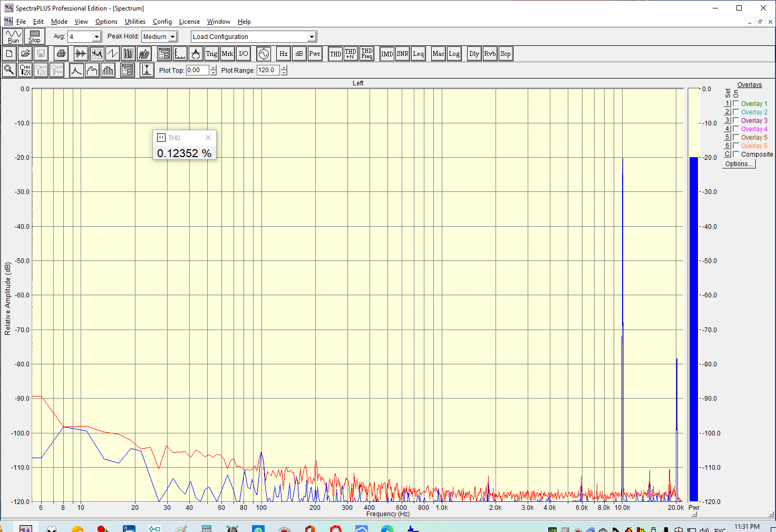Expand the Load Configuration combo box

[x=312, y=37]
